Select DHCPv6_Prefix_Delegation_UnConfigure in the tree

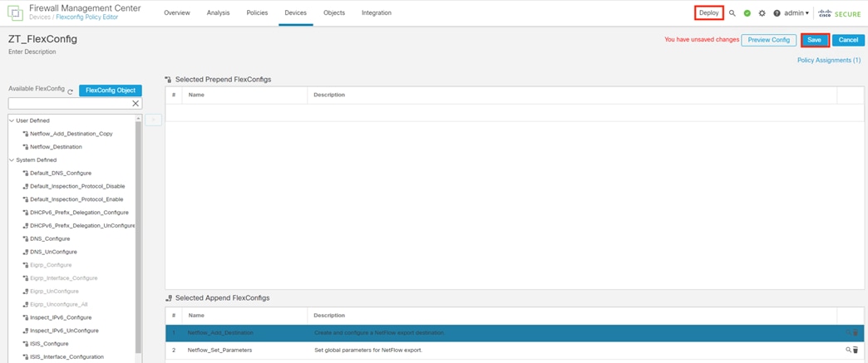[82, 226]
